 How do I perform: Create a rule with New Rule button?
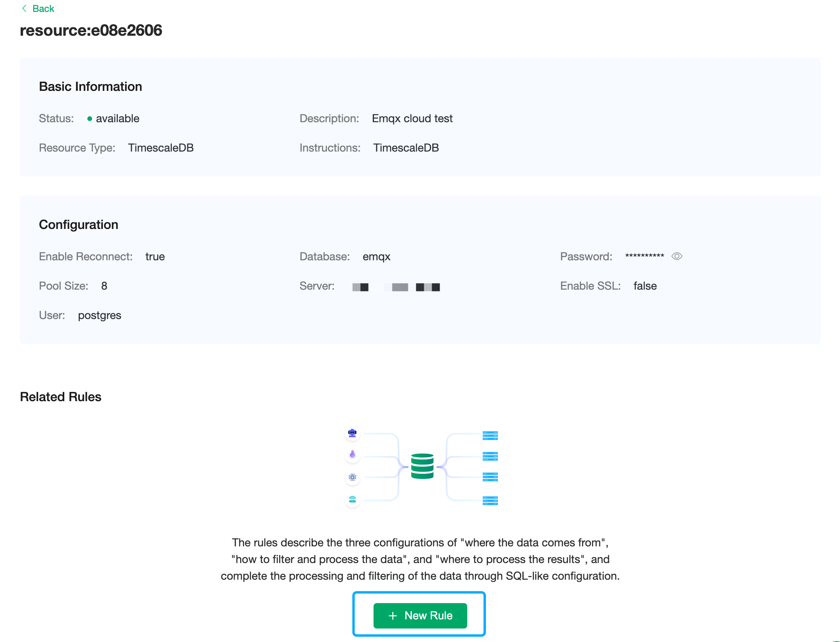420,615
